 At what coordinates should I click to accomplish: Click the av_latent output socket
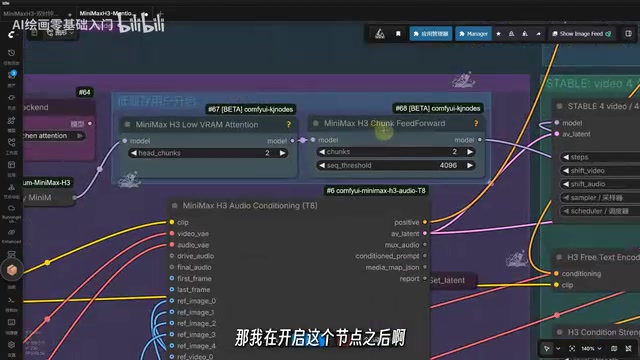[425, 233]
